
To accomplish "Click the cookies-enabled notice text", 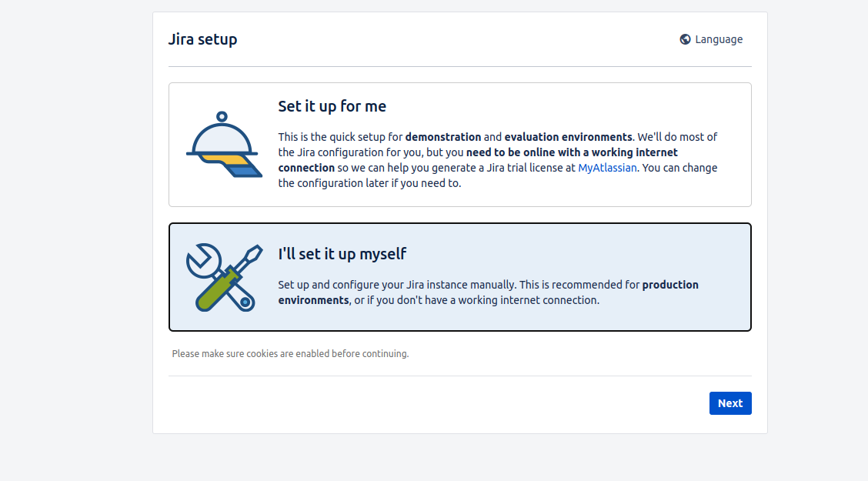I will (291, 354).
